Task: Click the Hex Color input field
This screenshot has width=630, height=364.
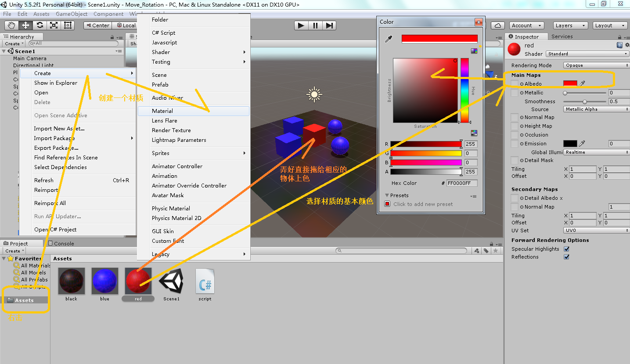Action: point(462,184)
